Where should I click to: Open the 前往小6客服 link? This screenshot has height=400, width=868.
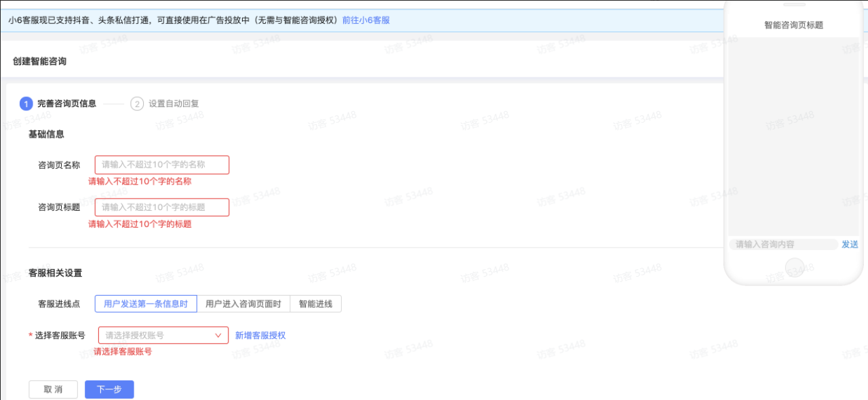(x=366, y=20)
